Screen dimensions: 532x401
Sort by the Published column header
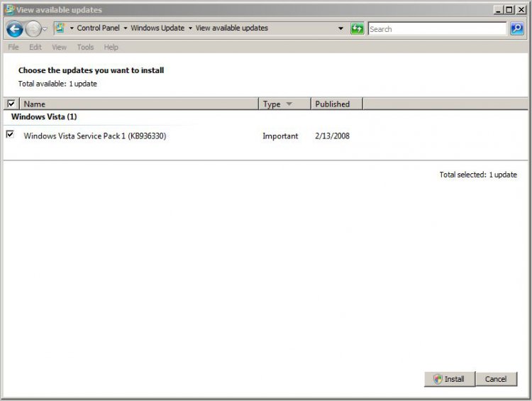click(x=336, y=104)
